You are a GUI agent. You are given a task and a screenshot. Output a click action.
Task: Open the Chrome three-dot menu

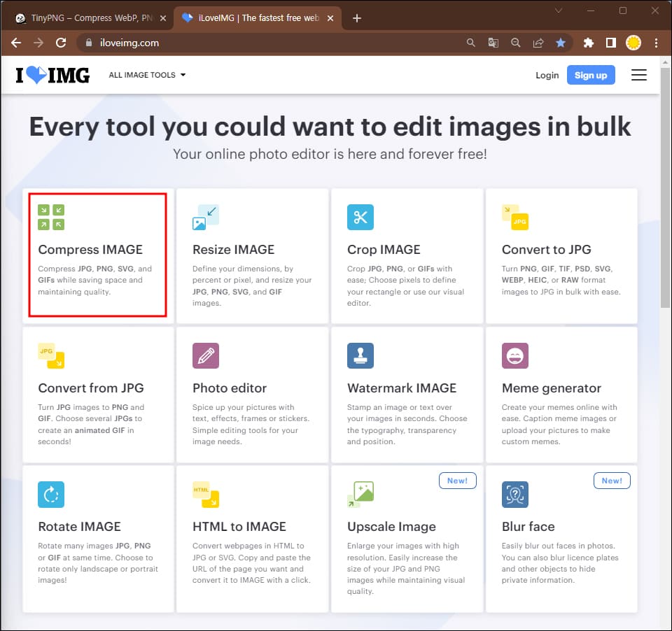pos(656,43)
